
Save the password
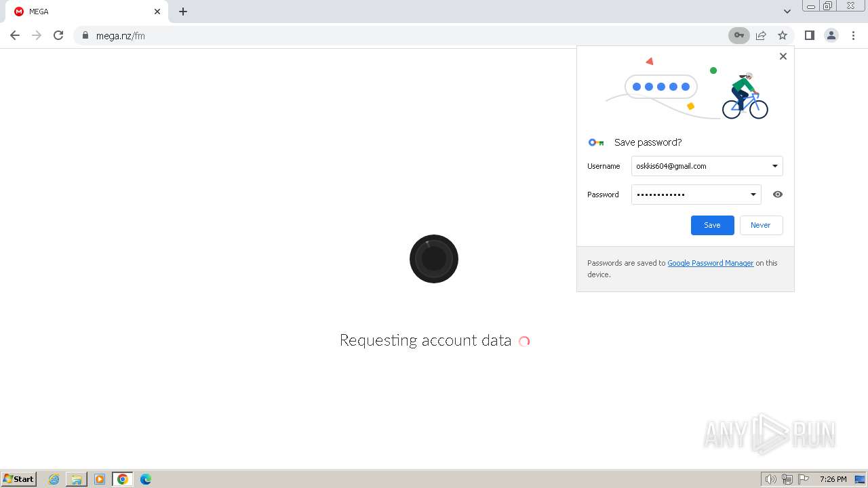(x=713, y=225)
